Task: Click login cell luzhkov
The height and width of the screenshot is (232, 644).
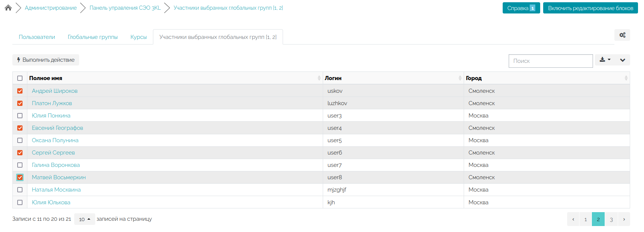Action: pos(393,103)
